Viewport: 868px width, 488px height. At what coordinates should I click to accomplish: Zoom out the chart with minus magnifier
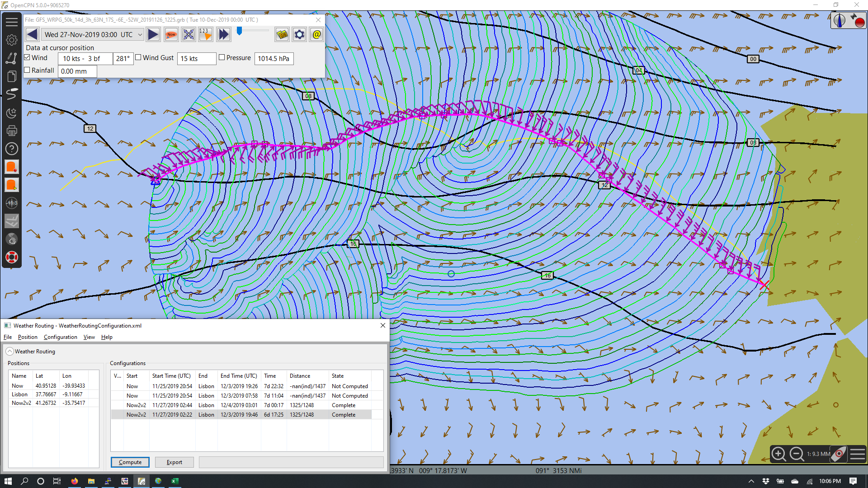[x=797, y=454]
